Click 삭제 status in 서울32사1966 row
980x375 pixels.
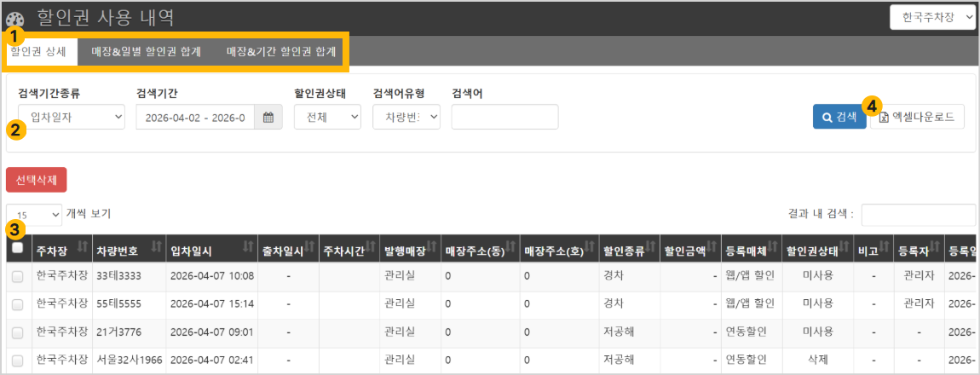point(817,360)
